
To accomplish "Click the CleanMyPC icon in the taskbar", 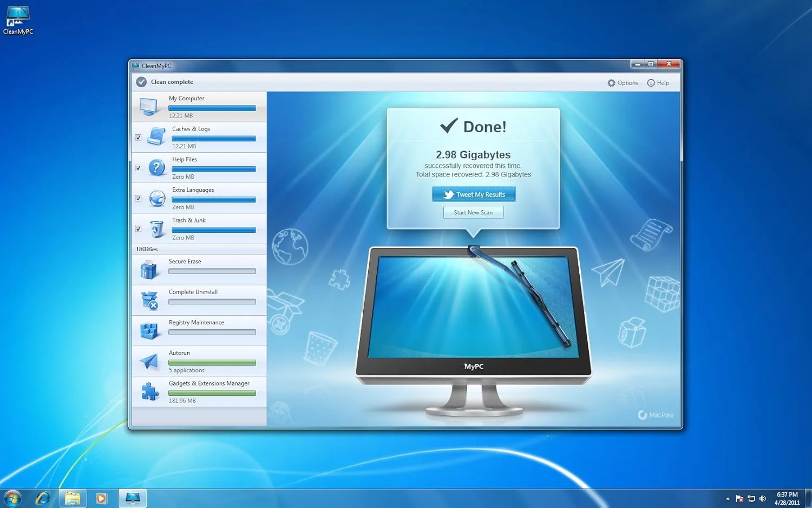I will coord(132,497).
